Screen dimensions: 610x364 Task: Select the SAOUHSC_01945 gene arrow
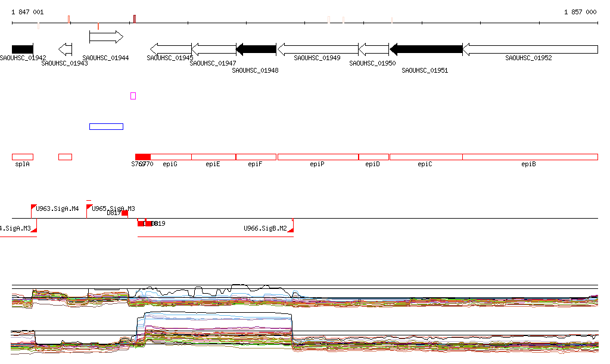[x=171, y=49]
